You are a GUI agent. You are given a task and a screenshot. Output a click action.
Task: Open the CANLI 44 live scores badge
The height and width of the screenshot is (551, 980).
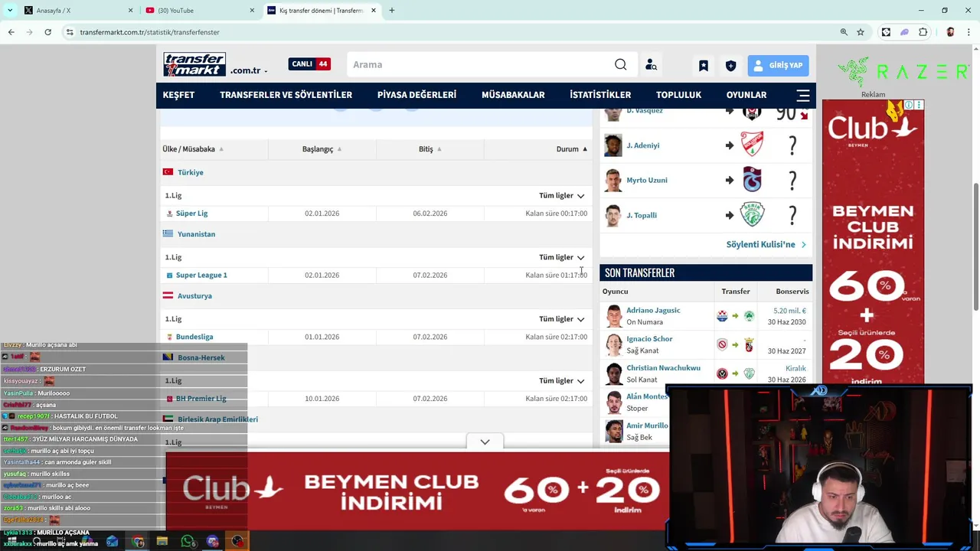309,64
